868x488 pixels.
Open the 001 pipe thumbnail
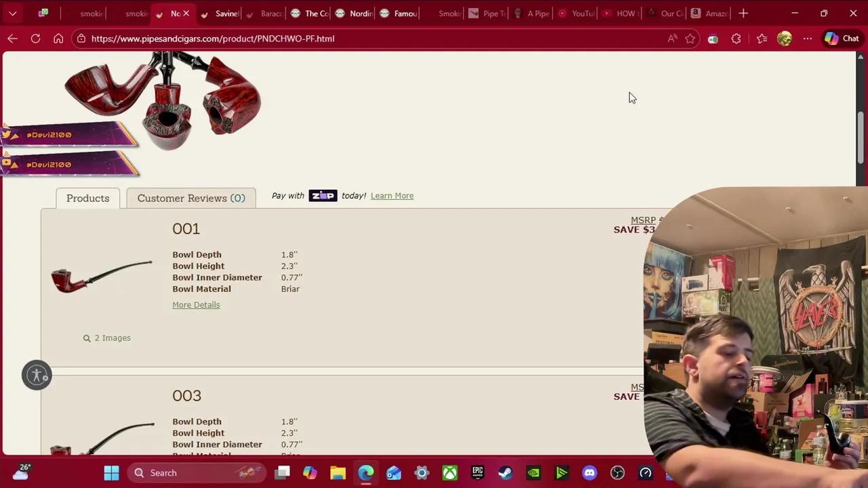pyautogui.click(x=102, y=276)
